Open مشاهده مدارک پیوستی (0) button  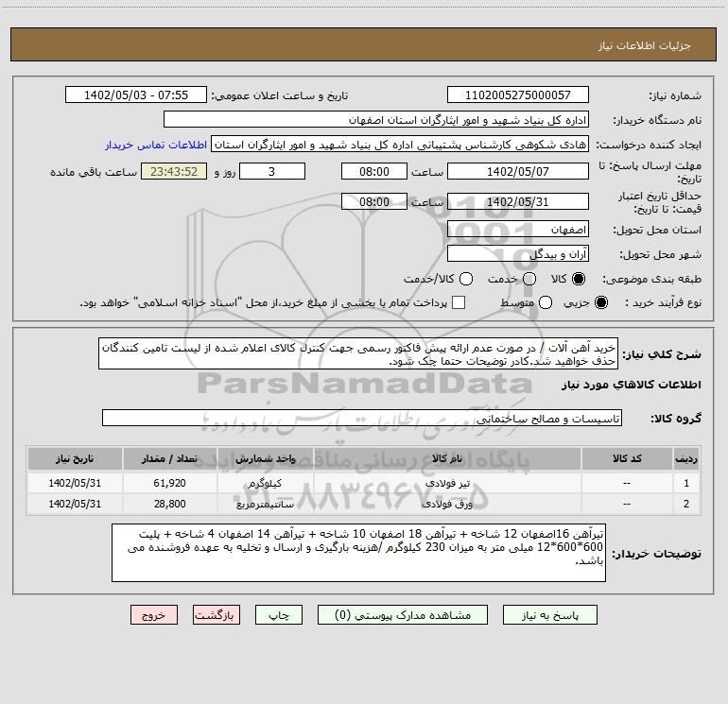pyautogui.click(x=403, y=615)
